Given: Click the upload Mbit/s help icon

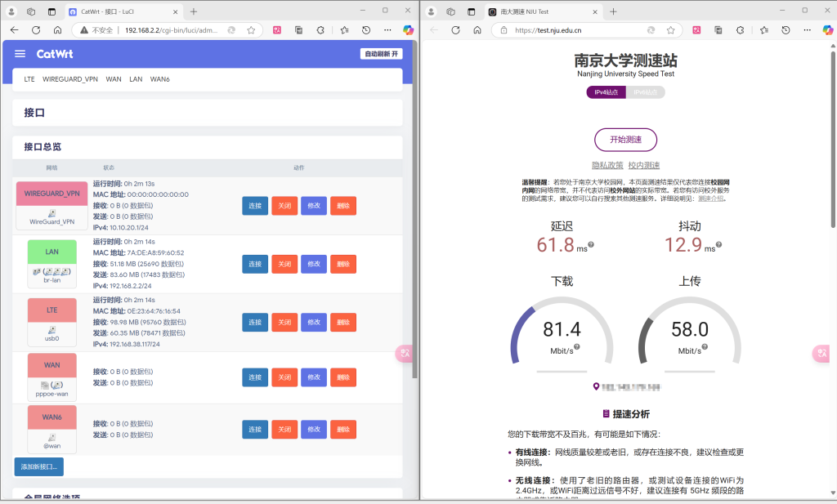Looking at the screenshot, I should (x=705, y=346).
